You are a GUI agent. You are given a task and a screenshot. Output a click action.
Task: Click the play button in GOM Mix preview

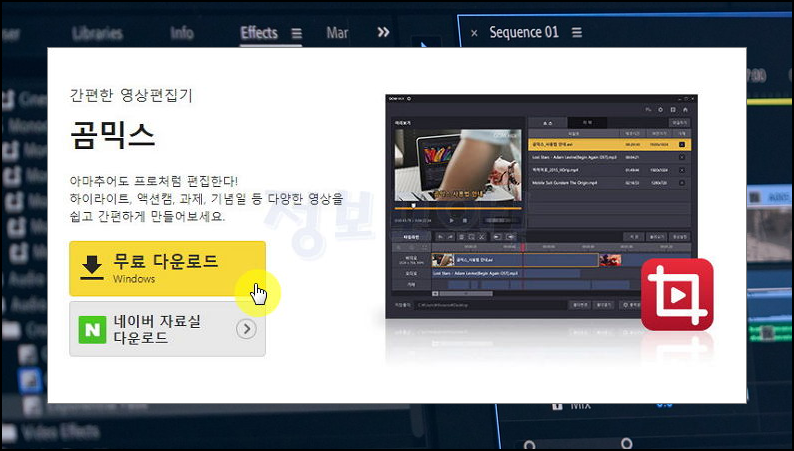[x=452, y=220]
